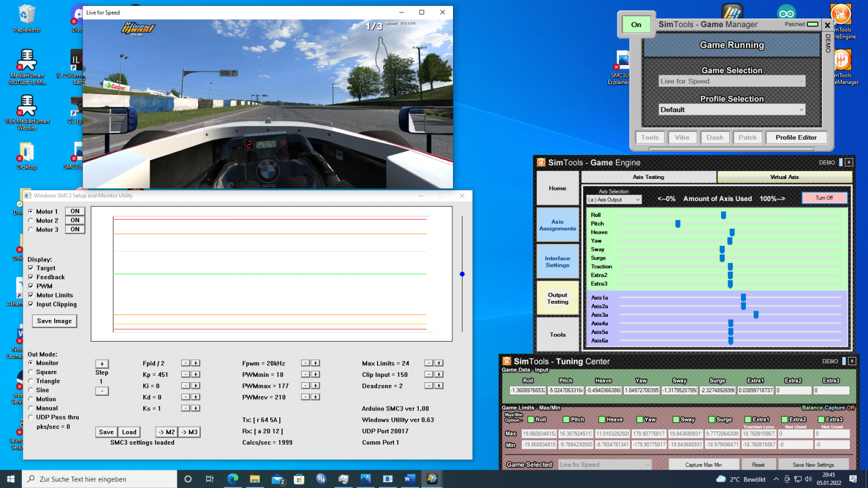
Task: Open Windows Start menu
Action: (11, 479)
